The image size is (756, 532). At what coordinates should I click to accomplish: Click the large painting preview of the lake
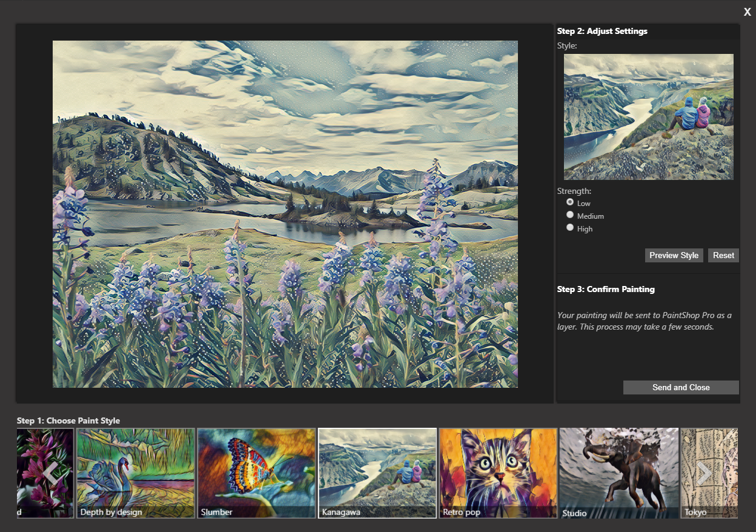(x=285, y=214)
